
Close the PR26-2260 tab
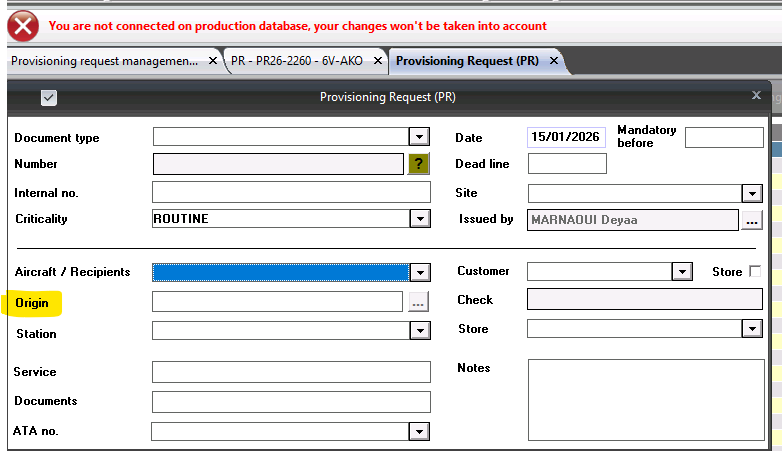379,61
